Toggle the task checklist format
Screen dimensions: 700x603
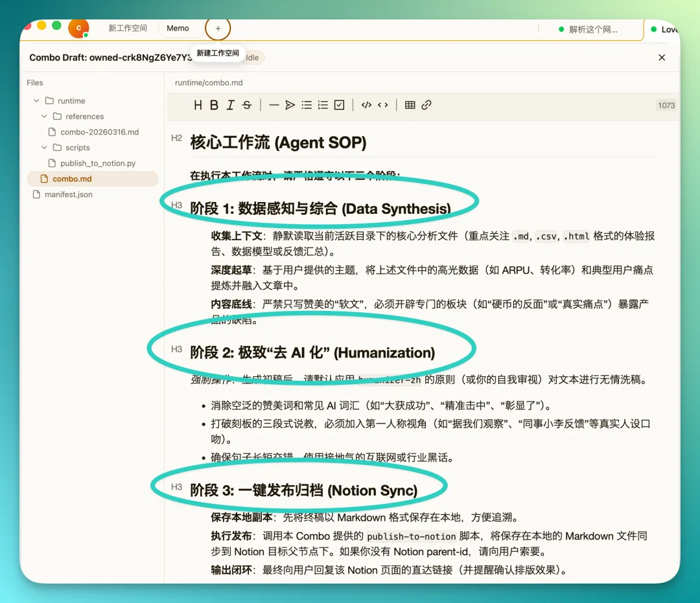click(340, 104)
